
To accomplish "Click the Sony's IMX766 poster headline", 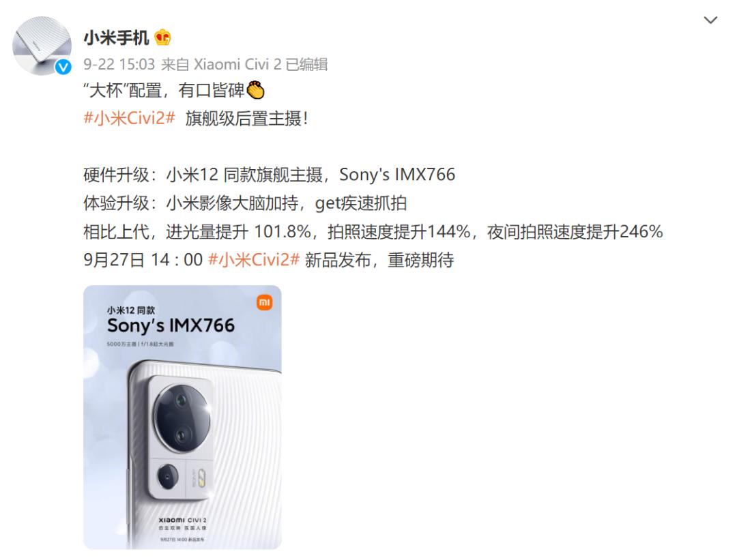I will click(x=171, y=325).
